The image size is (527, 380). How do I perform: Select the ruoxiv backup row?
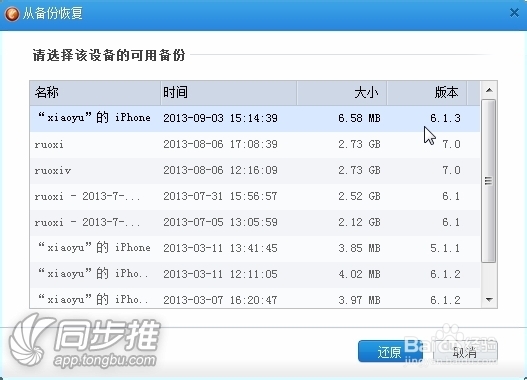(x=255, y=170)
